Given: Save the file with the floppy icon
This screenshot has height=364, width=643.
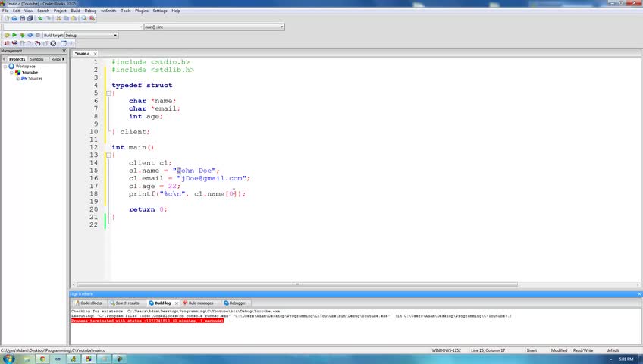Looking at the screenshot, I should point(22,18).
